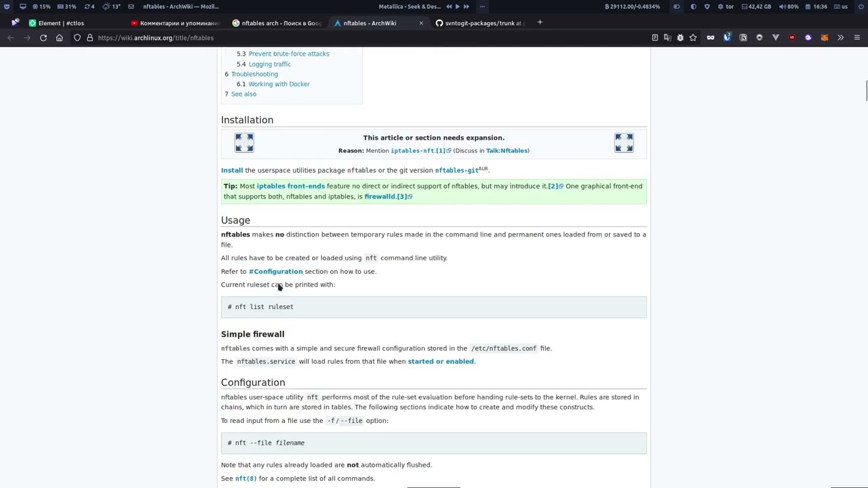Open contents link 'Logging traffic'
868x488 pixels.
pos(269,64)
